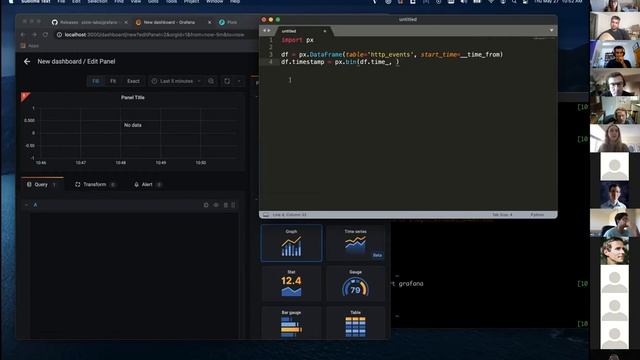Open the Project menu in the menu bar
The width and height of the screenshot is (640, 360).
[x=191, y=2]
